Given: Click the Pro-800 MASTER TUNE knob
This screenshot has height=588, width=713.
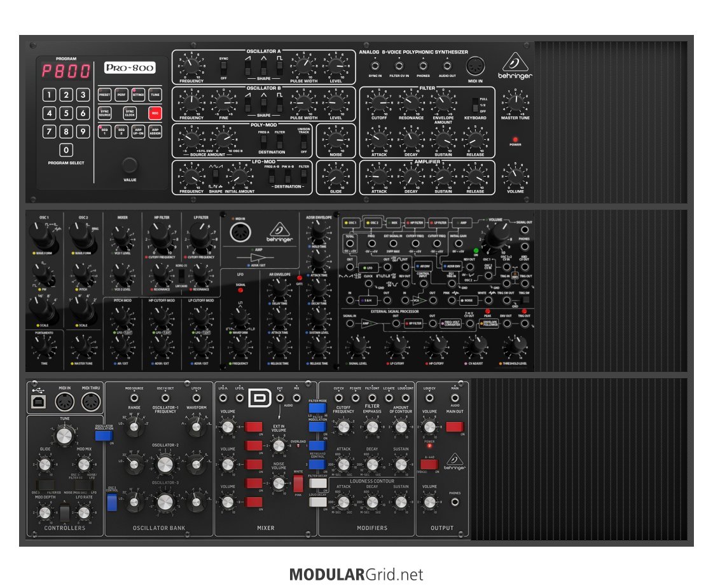Looking at the screenshot, I should 515,103.
